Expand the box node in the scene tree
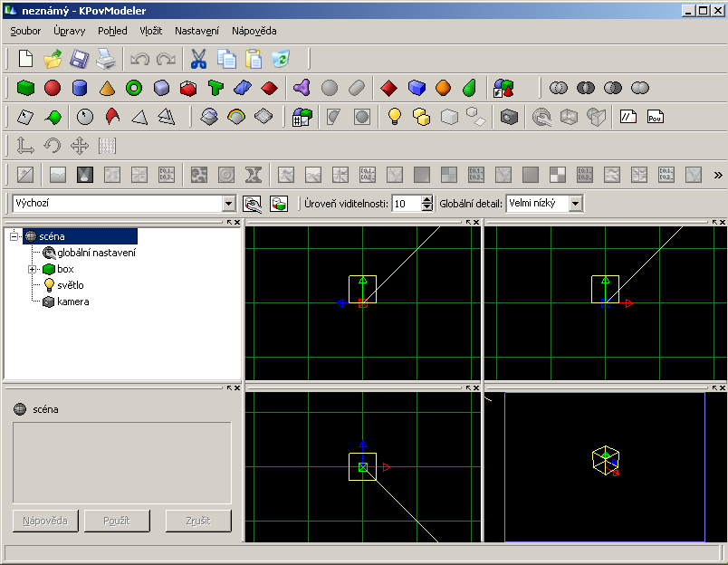 (33, 269)
